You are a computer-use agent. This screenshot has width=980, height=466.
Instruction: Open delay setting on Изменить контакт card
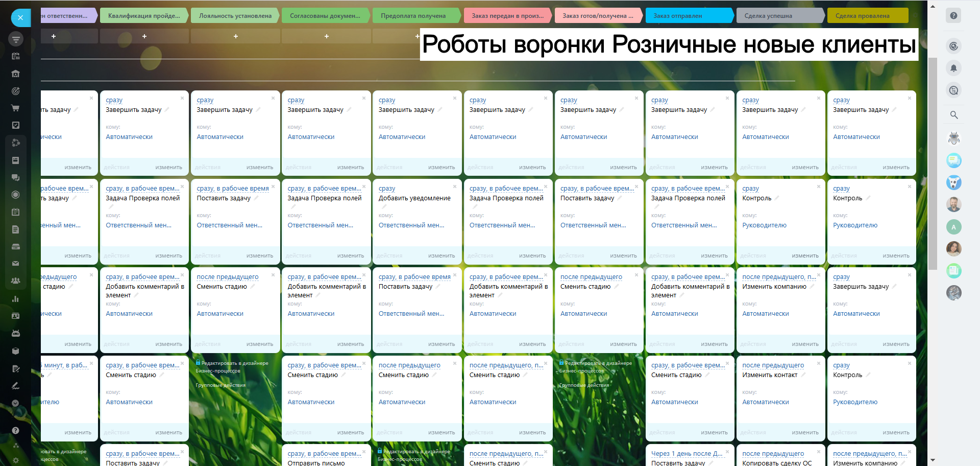pos(773,365)
